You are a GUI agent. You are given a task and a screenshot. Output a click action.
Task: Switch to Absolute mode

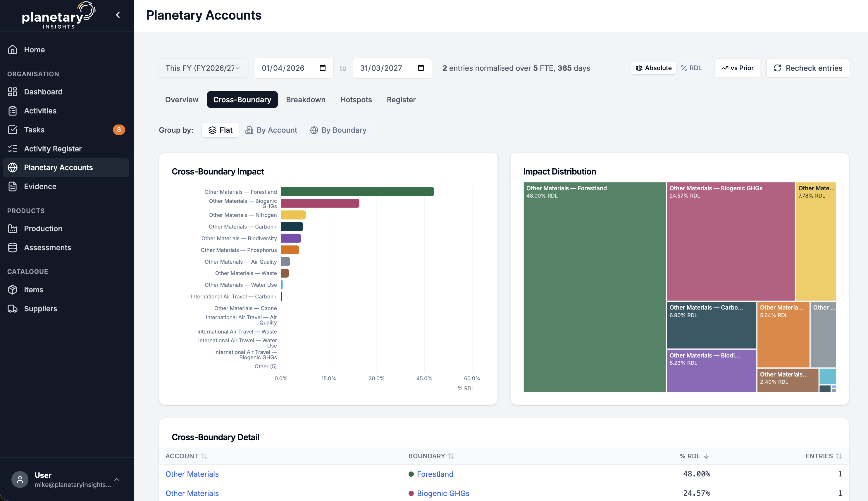tap(654, 68)
